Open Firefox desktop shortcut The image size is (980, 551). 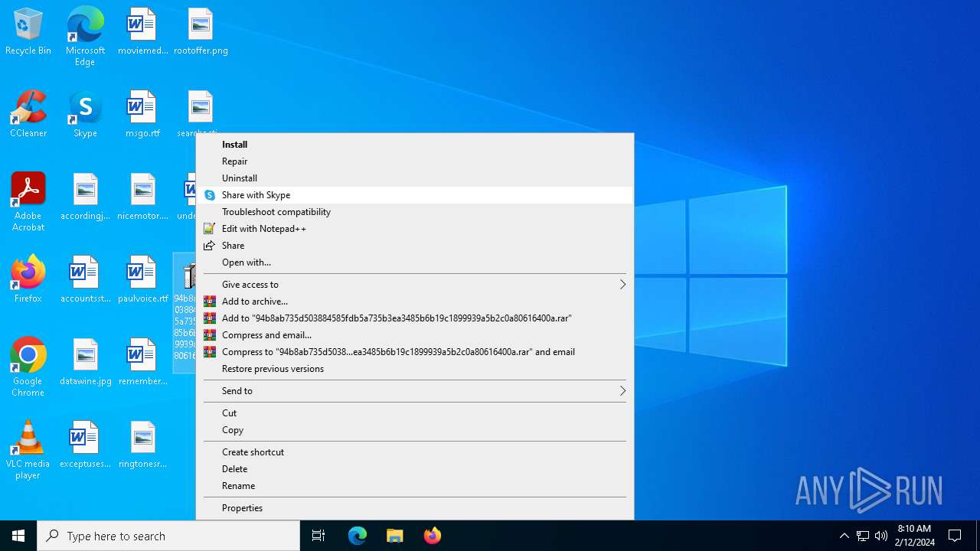[x=28, y=280]
